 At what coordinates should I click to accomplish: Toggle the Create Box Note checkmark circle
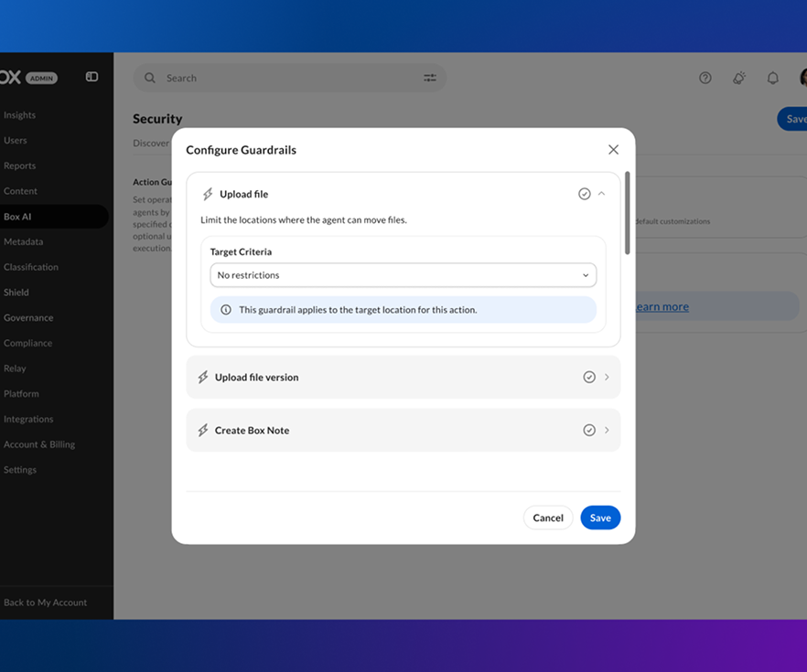pos(589,430)
